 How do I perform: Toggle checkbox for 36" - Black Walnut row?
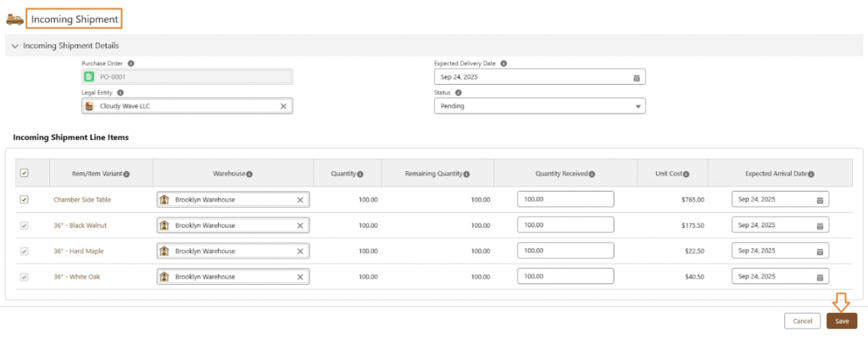(24, 226)
